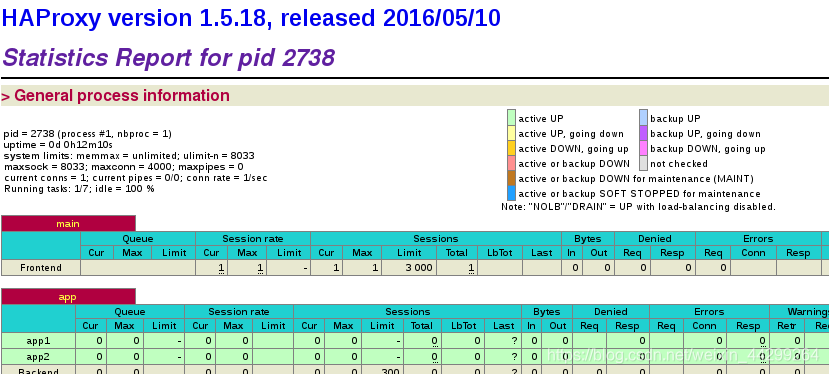Open the 'app' proxy title link

pyautogui.click(x=68, y=297)
